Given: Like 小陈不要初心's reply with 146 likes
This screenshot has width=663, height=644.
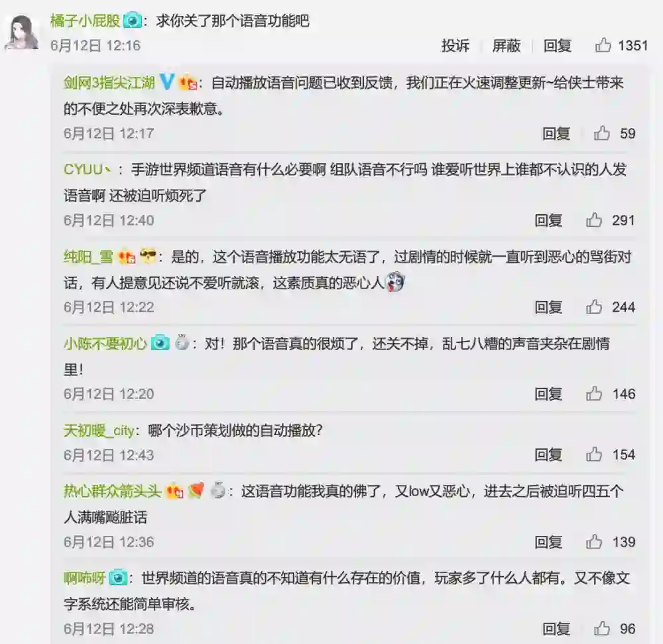Looking at the screenshot, I should pos(594,393).
